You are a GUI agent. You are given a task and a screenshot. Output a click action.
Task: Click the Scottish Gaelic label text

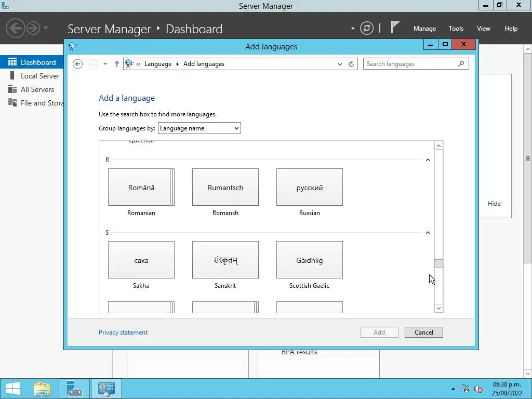(309, 286)
